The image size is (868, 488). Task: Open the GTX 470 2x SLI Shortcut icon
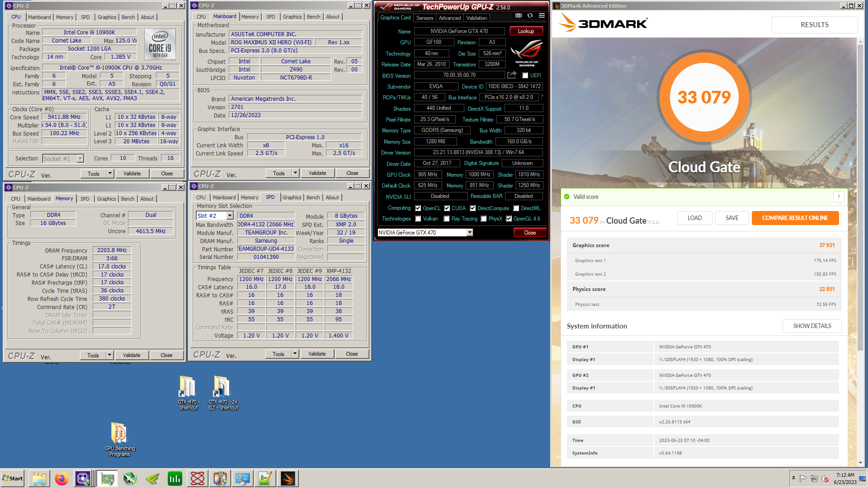click(x=222, y=393)
